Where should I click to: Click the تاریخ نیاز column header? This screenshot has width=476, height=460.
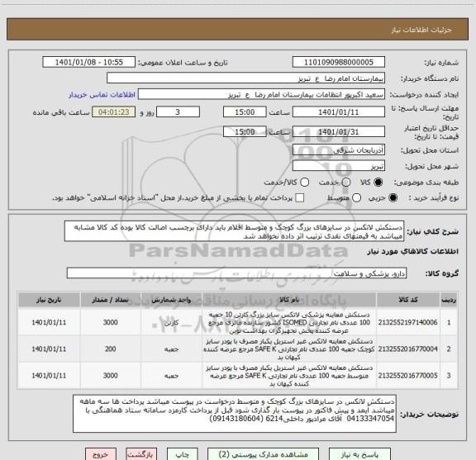pyautogui.click(x=49, y=300)
